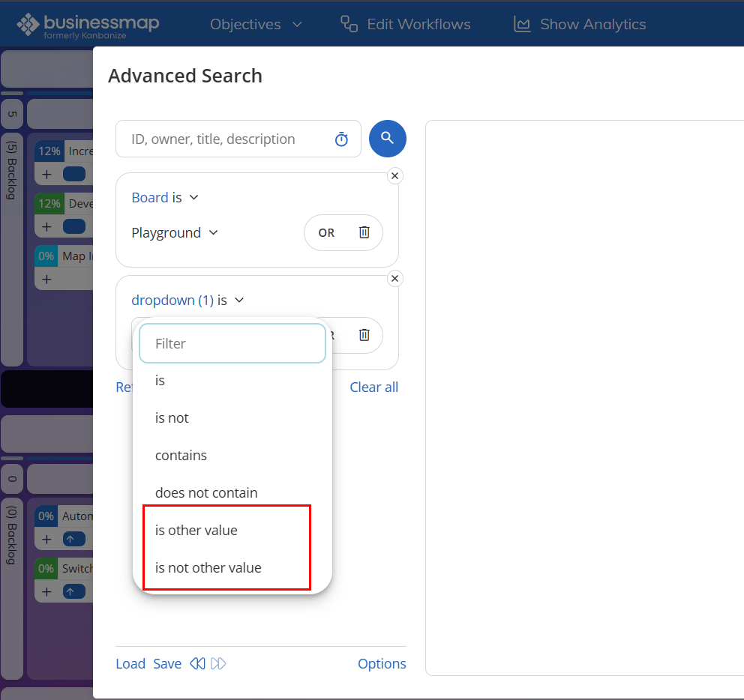
Task: Add child on the Incre card plus icon
Action: 46,175
